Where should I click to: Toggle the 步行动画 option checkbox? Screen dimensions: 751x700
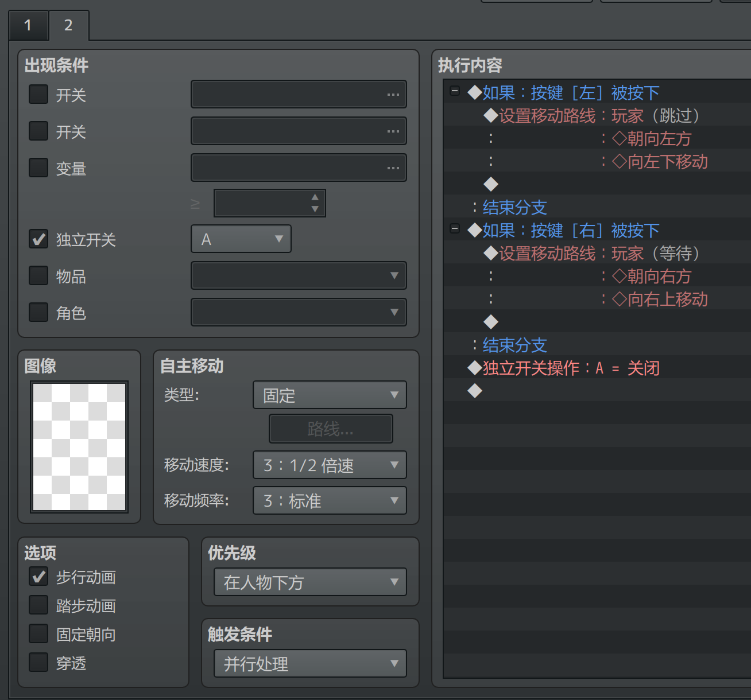point(38,576)
